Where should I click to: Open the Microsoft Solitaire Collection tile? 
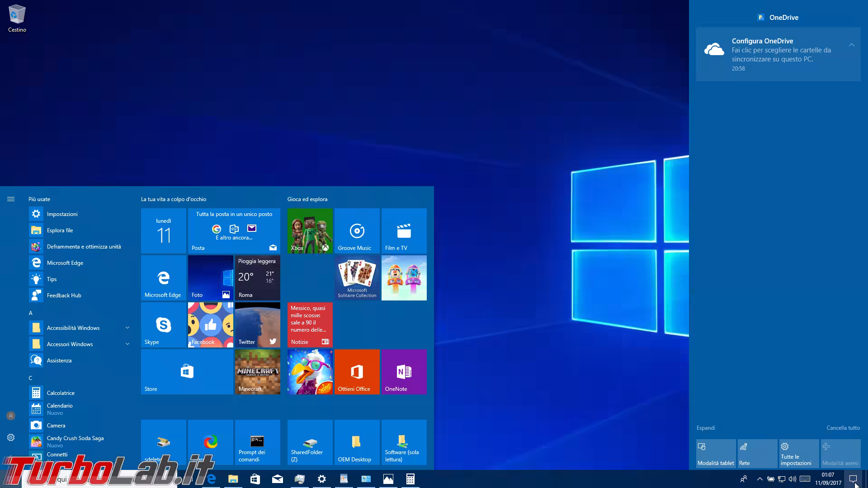point(357,277)
